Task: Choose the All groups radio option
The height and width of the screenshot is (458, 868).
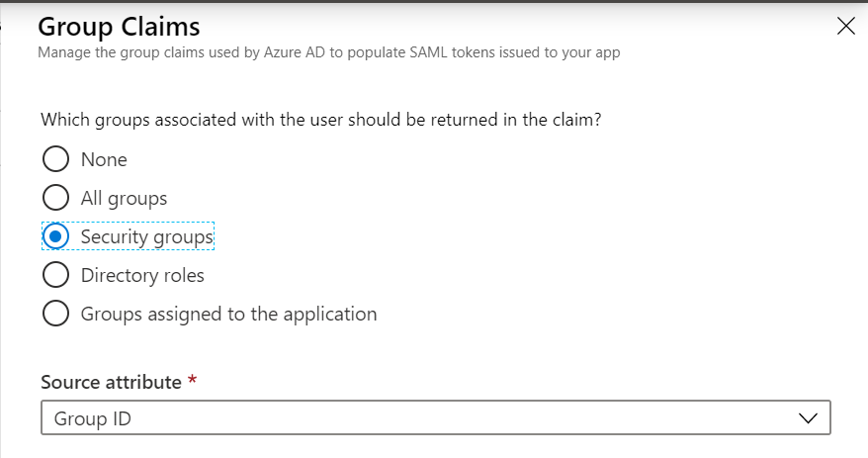Action: point(56,198)
